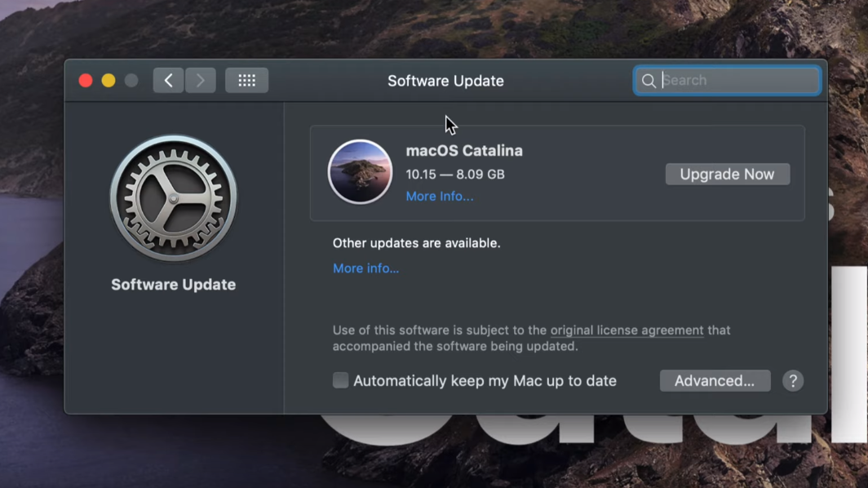Click inside the Search input field
Image resolution: width=868 pixels, height=488 pixels.
726,80
